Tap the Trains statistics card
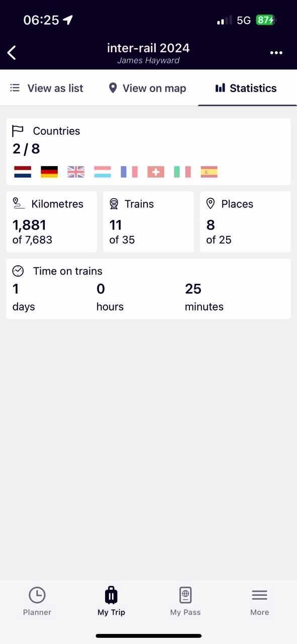Screen dimensions: 297x644 (148, 221)
